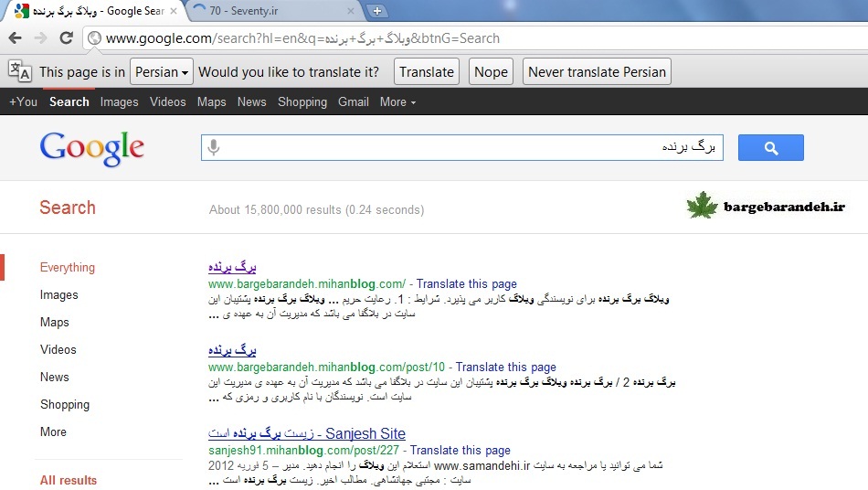The height and width of the screenshot is (490, 868).
Task: Go back with the browser back arrow
Action: coord(16,38)
